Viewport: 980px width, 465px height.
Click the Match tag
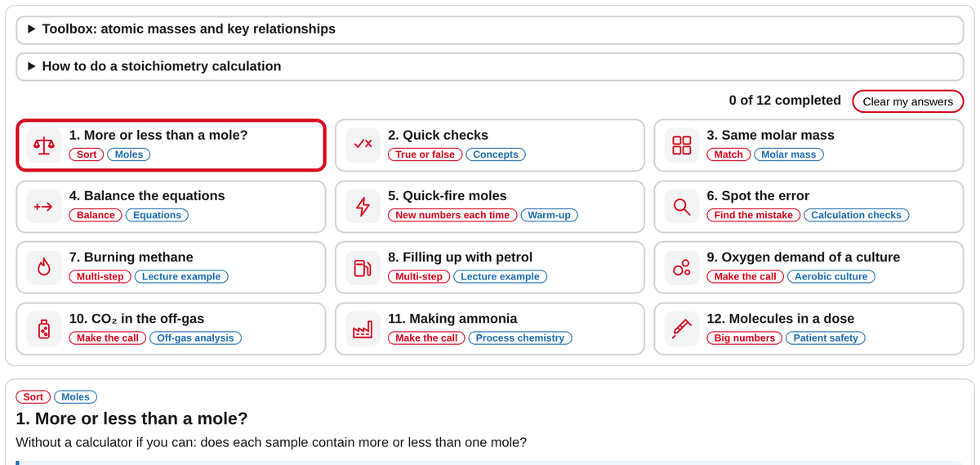pos(728,154)
